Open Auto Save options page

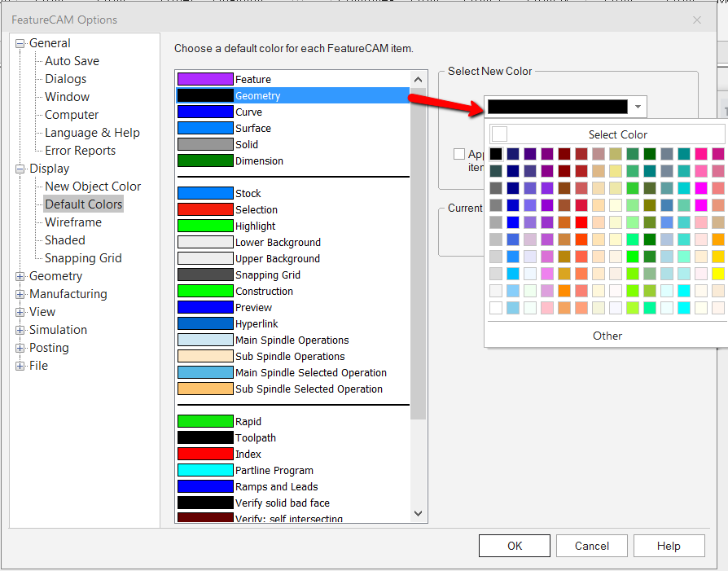[x=72, y=61]
